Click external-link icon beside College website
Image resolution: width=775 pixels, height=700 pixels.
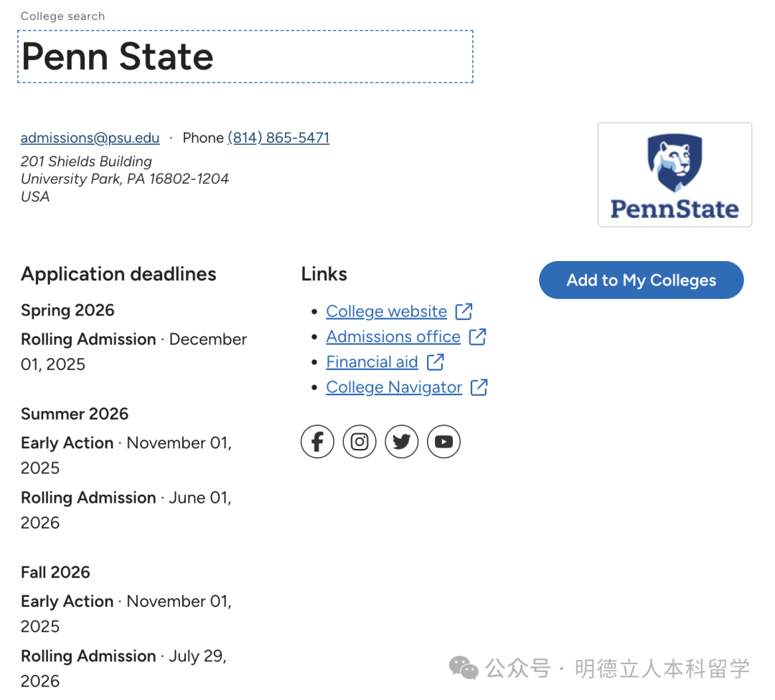464,311
